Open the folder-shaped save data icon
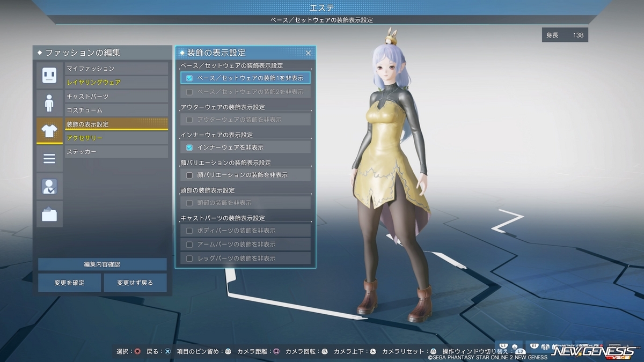The width and height of the screenshot is (644, 362). 49,215
